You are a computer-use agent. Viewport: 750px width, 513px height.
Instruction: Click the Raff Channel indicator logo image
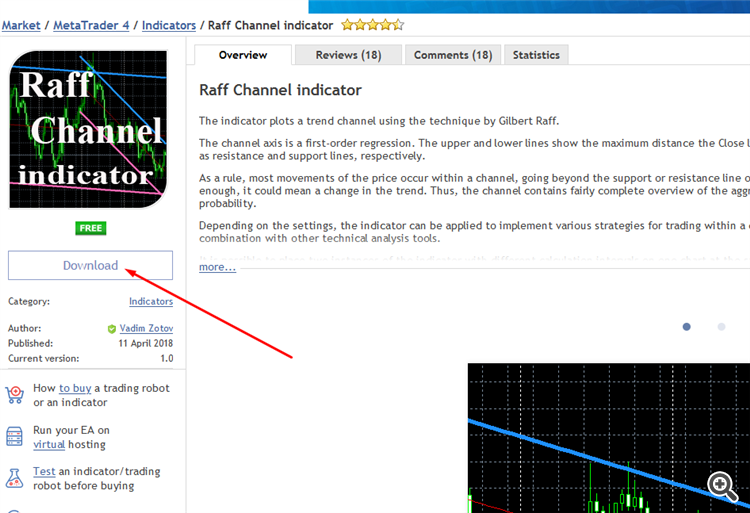88,129
